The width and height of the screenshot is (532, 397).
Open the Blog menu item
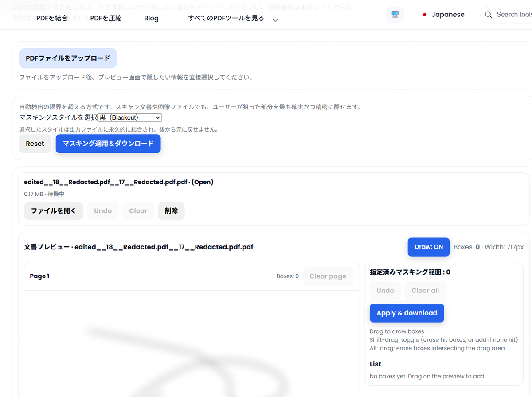[x=151, y=18]
